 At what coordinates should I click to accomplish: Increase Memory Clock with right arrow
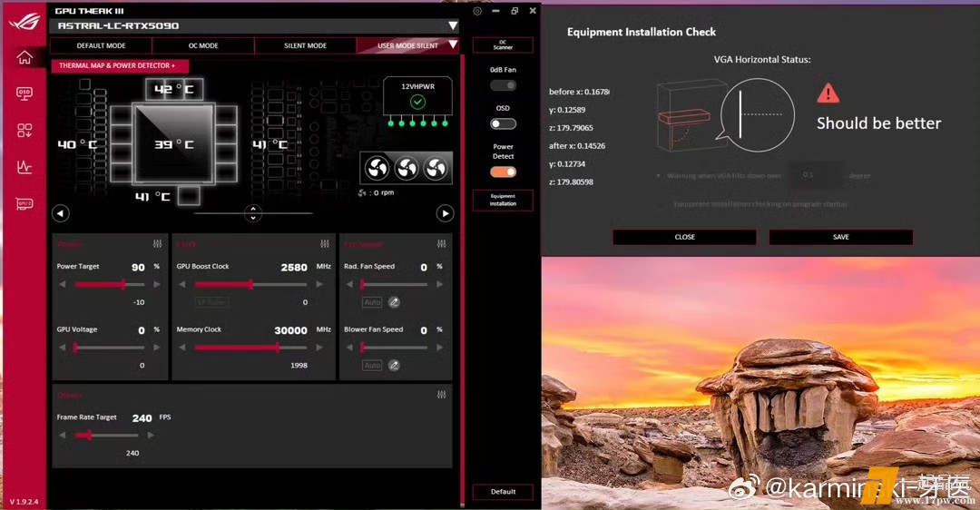319,348
